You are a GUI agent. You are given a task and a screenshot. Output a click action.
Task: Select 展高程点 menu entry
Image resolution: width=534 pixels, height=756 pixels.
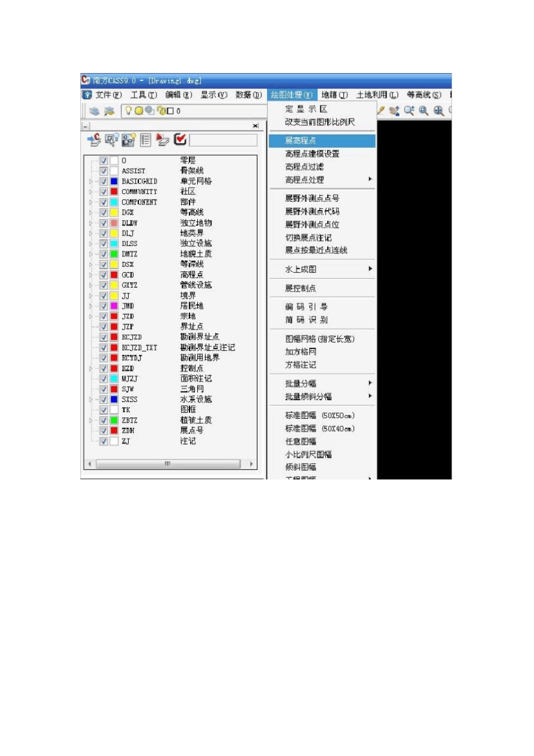[323, 141]
